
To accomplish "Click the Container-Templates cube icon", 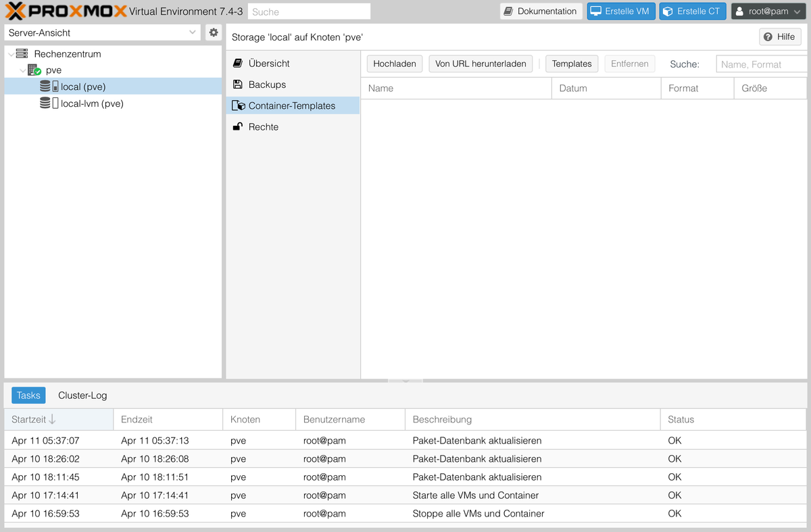I will [238, 105].
